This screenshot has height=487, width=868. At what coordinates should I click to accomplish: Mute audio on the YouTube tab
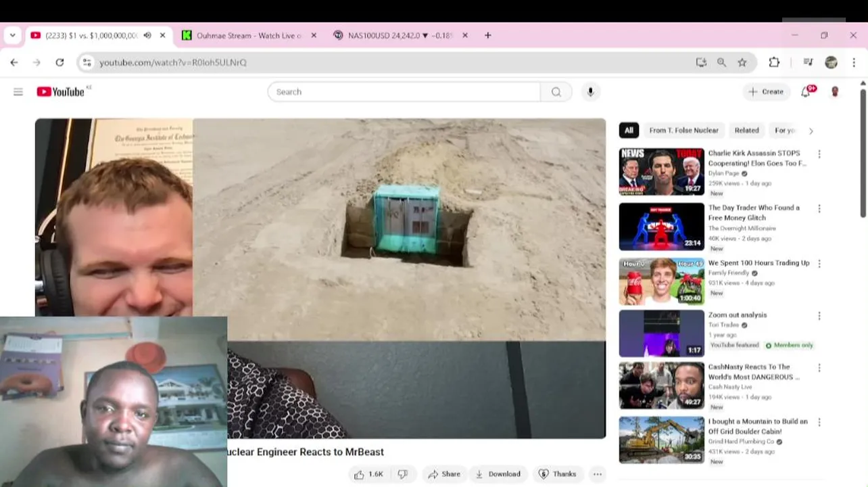(147, 35)
